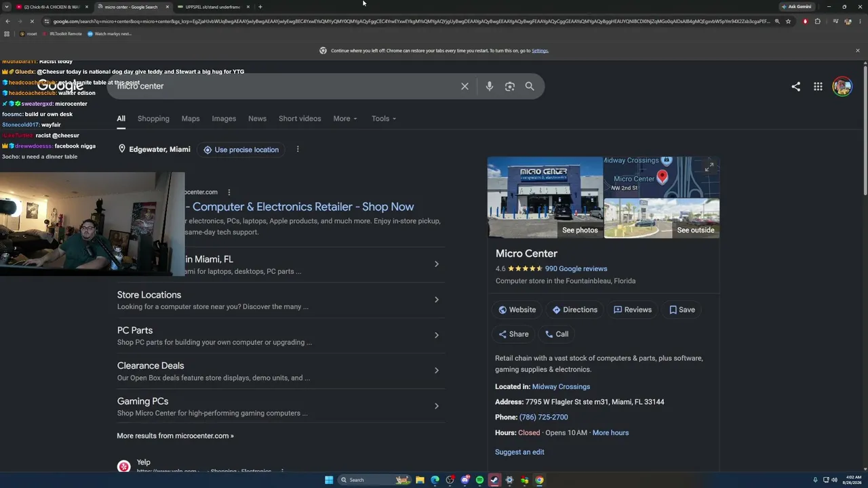
Task: Open the Chrome tab search arrow
Action: tap(7, 7)
